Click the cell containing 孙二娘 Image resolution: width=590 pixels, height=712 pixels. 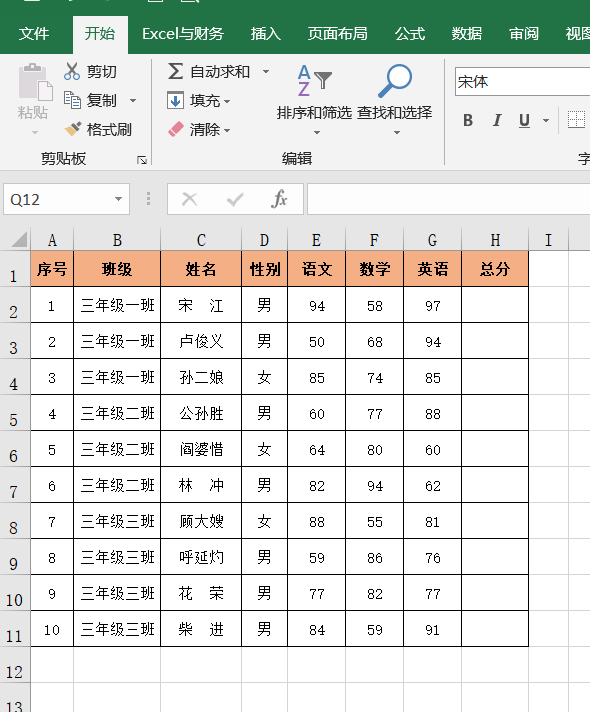(201, 377)
